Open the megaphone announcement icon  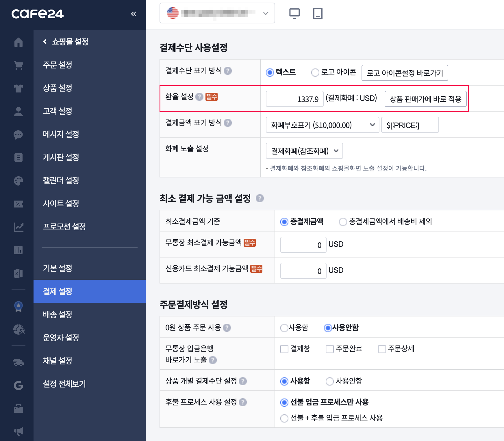(x=18, y=432)
